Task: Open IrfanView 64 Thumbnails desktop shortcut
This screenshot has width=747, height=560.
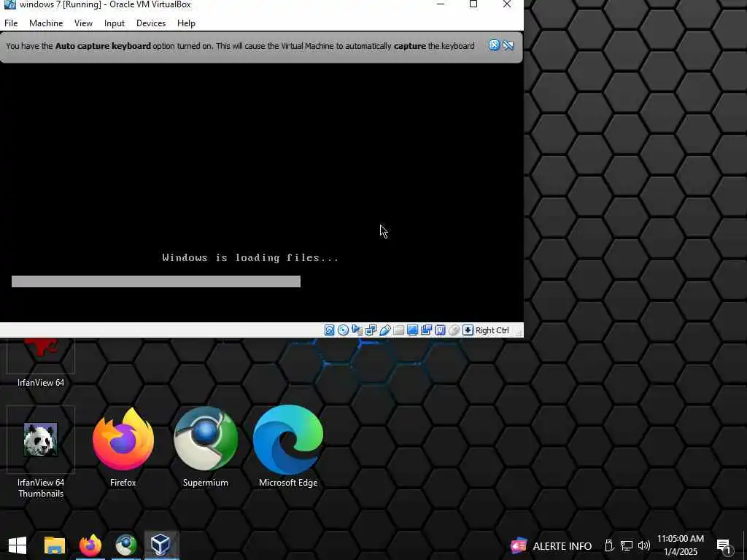Action: (x=41, y=452)
